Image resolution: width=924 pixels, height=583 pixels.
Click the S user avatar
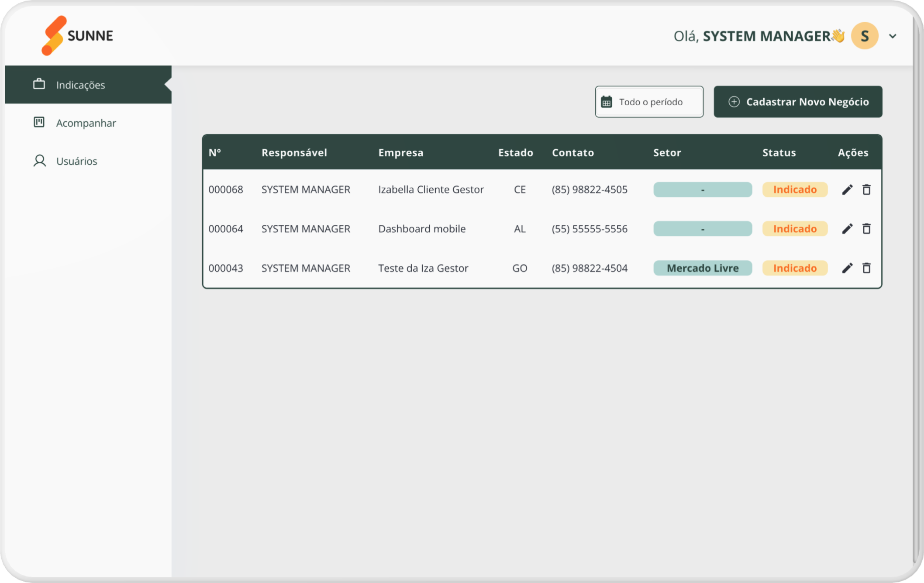(865, 36)
